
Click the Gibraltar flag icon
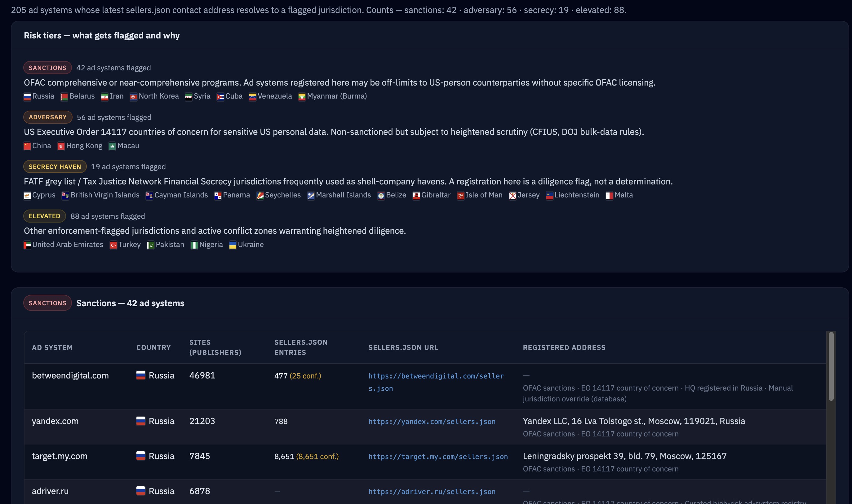(x=416, y=196)
